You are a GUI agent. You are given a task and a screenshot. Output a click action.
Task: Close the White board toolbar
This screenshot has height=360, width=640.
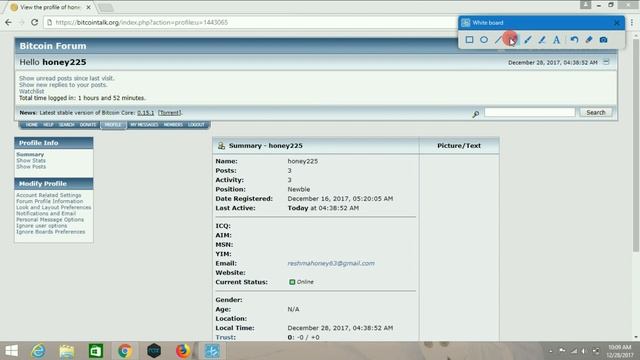pyautogui.click(x=616, y=23)
